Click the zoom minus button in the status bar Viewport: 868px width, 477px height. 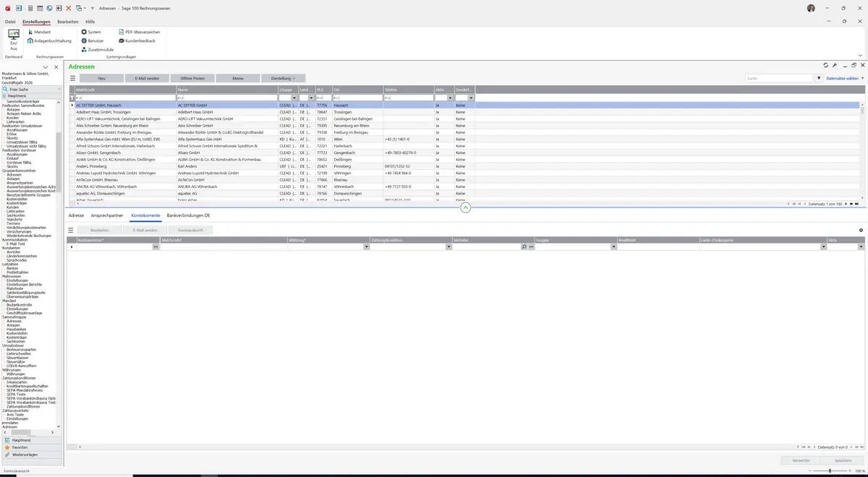coord(811,471)
